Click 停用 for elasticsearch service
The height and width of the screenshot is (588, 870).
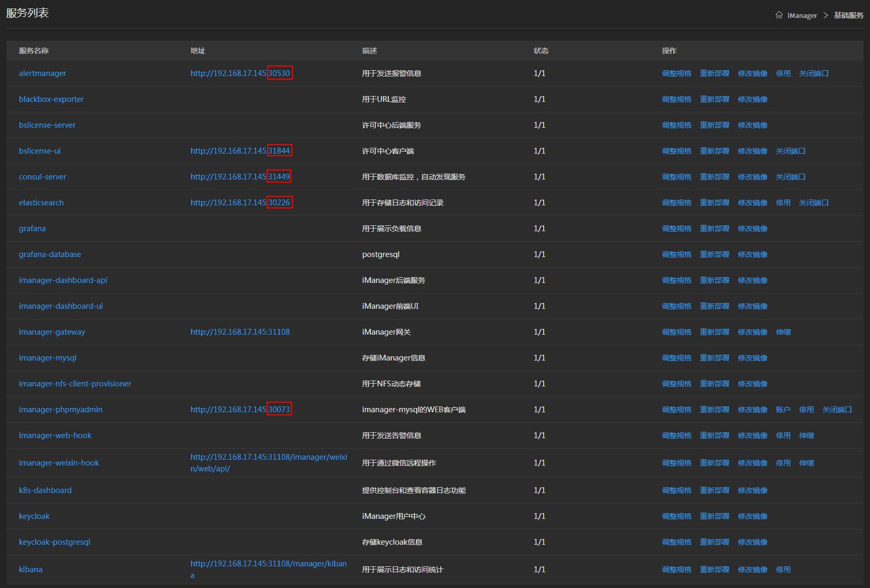[x=783, y=203]
